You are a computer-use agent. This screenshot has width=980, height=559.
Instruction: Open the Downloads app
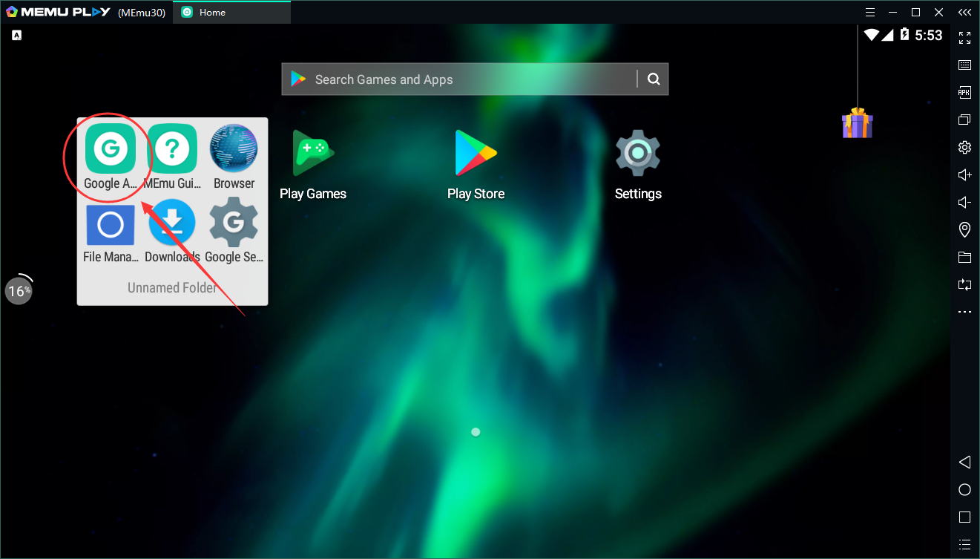(x=172, y=225)
